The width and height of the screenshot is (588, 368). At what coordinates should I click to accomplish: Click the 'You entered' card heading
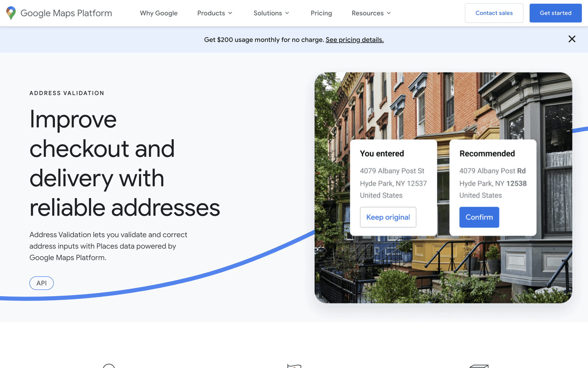click(382, 153)
